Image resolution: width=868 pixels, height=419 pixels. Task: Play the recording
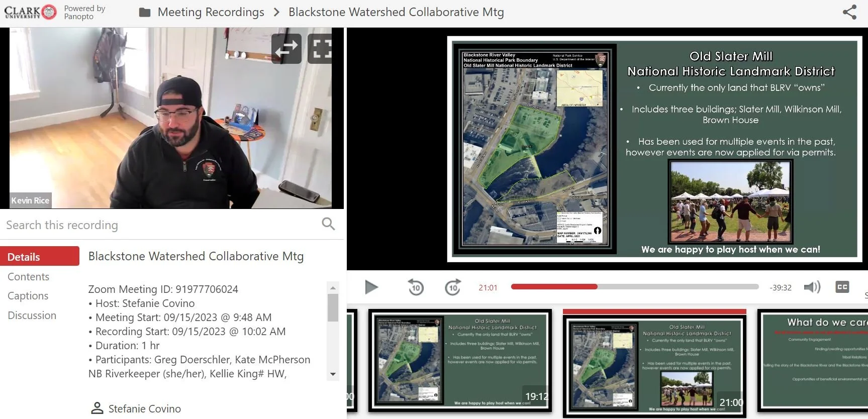click(371, 287)
